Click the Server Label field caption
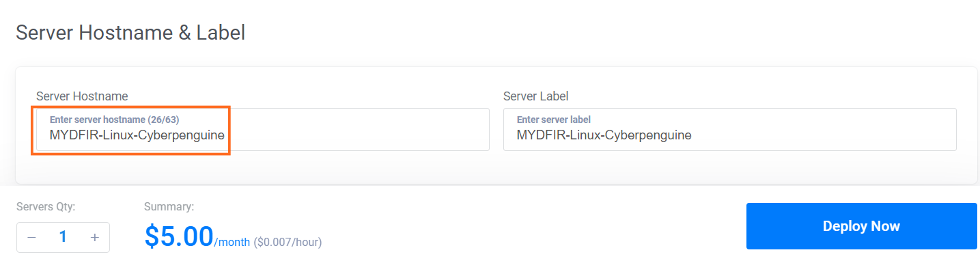Viewport: 980px width, 261px height. (x=535, y=96)
